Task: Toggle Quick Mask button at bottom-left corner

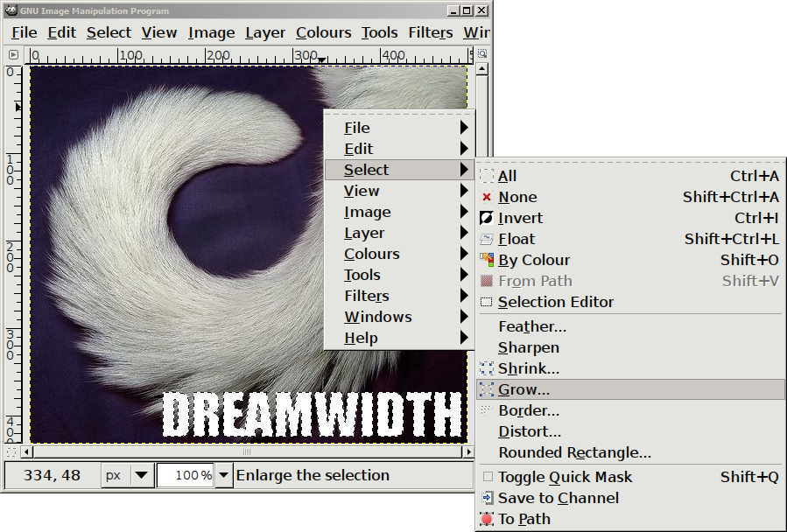Action: 11,451
